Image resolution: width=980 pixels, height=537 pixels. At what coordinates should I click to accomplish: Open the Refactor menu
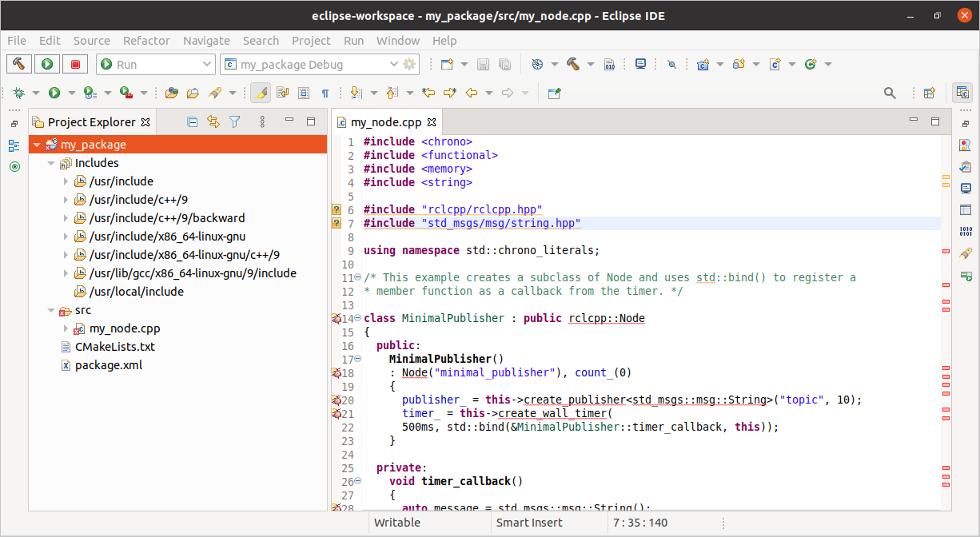[x=146, y=41]
